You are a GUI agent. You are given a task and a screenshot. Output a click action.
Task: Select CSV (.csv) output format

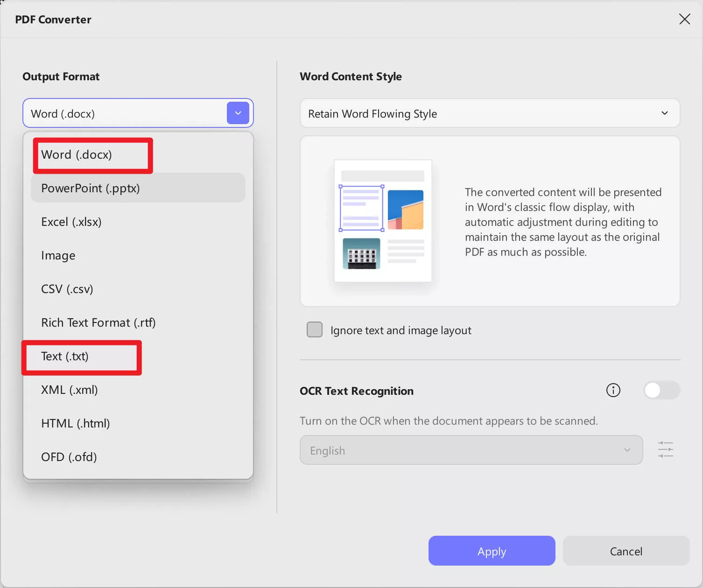click(x=67, y=289)
